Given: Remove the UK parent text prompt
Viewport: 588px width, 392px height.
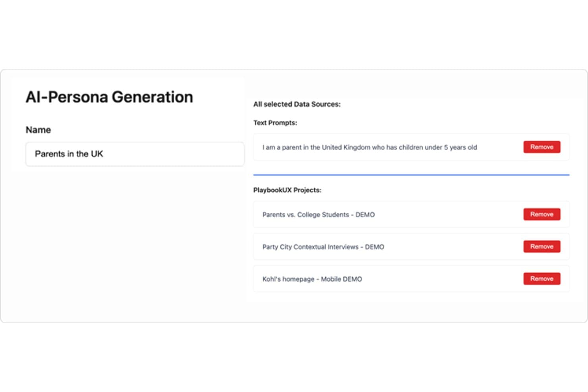Looking at the screenshot, I should click(x=542, y=147).
